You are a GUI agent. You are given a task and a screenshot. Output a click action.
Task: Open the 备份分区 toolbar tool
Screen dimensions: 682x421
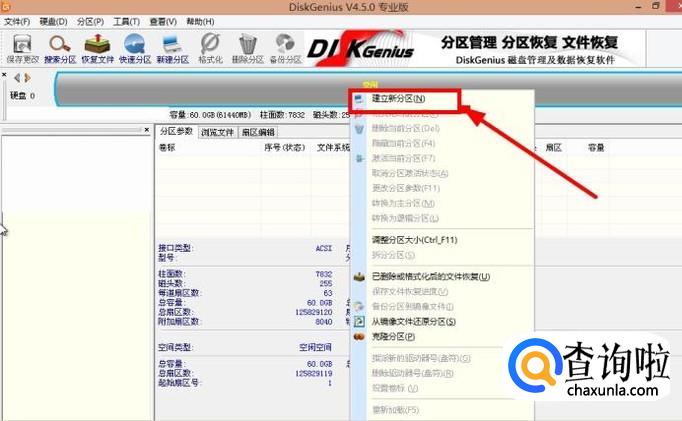pos(285,48)
